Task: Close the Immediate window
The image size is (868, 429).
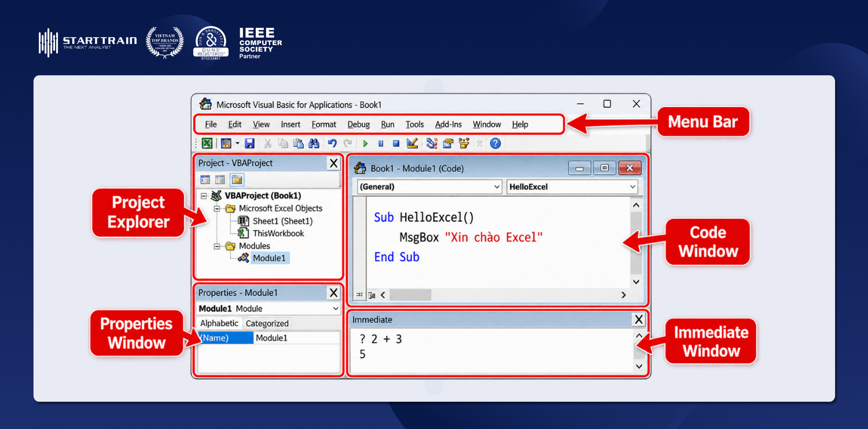Action: pyautogui.click(x=638, y=320)
